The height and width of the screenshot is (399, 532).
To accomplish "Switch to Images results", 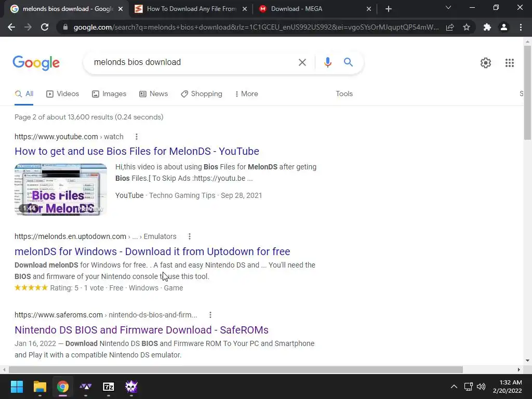I will tap(109, 94).
